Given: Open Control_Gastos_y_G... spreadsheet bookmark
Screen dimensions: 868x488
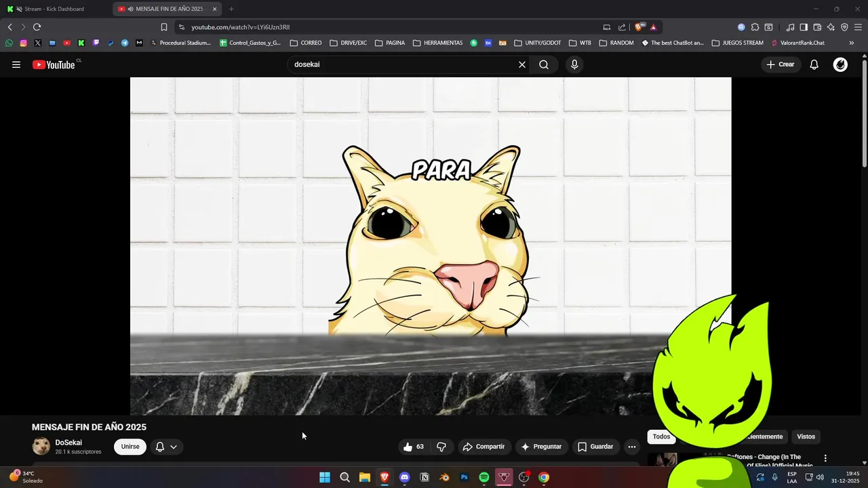Looking at the screenshot, I should [x=250, y=43].
